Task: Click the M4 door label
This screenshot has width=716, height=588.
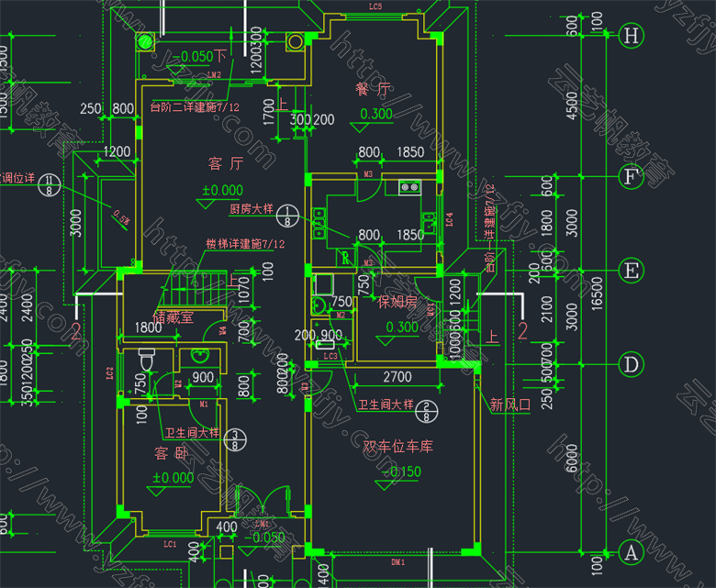Action: pyautogui.click(x=222, y=330)
